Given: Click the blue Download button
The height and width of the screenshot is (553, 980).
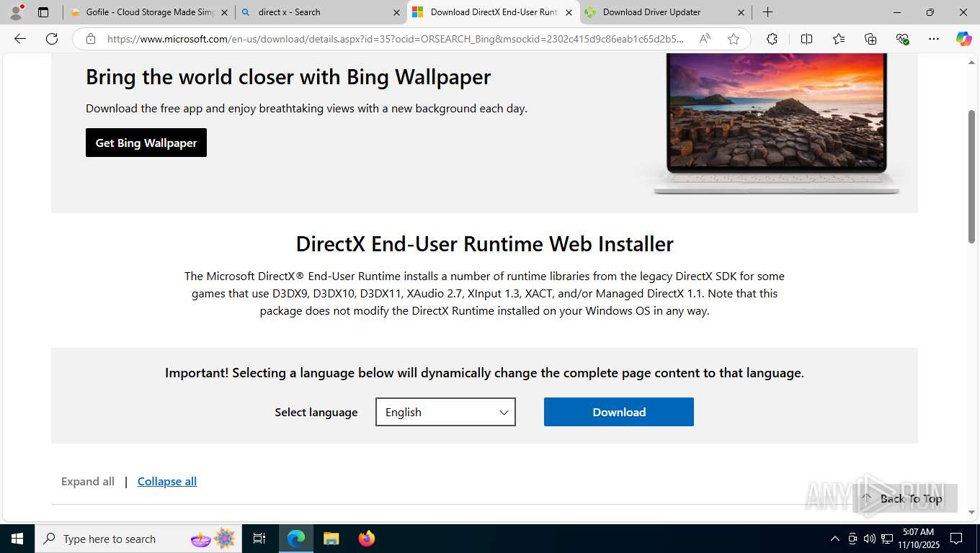Looking at the screenshot, I should [619, 412].
